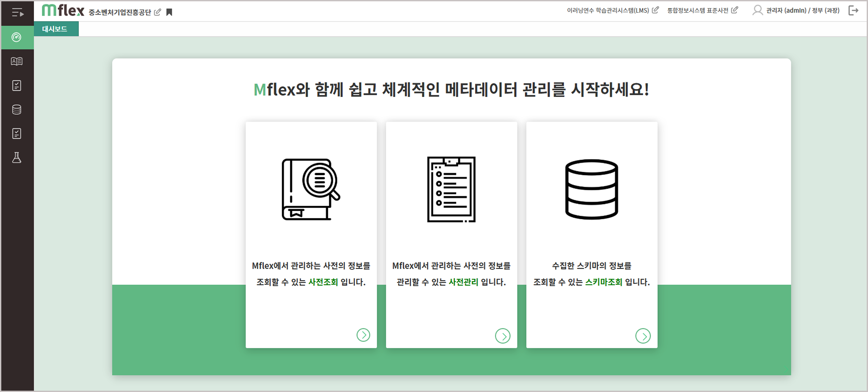This screenshot has height=392, width=868.
Task: Open the dictionary book sidebar icon
Action: point(16,61)
